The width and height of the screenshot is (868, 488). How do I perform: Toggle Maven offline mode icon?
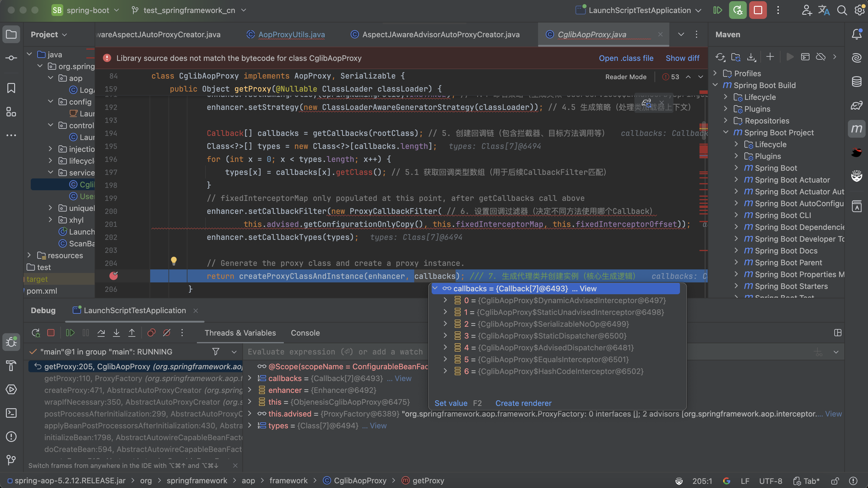tap(820, 57)
